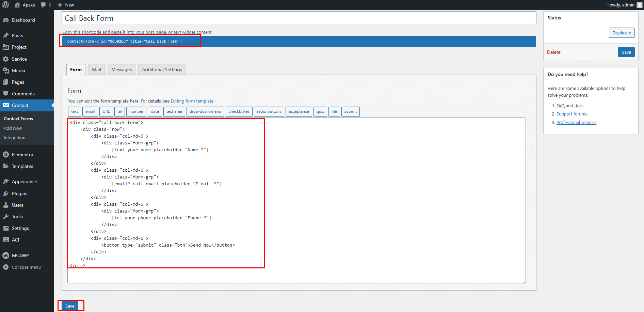
Task: Click the Duplicate button
Action: (622, 33)
